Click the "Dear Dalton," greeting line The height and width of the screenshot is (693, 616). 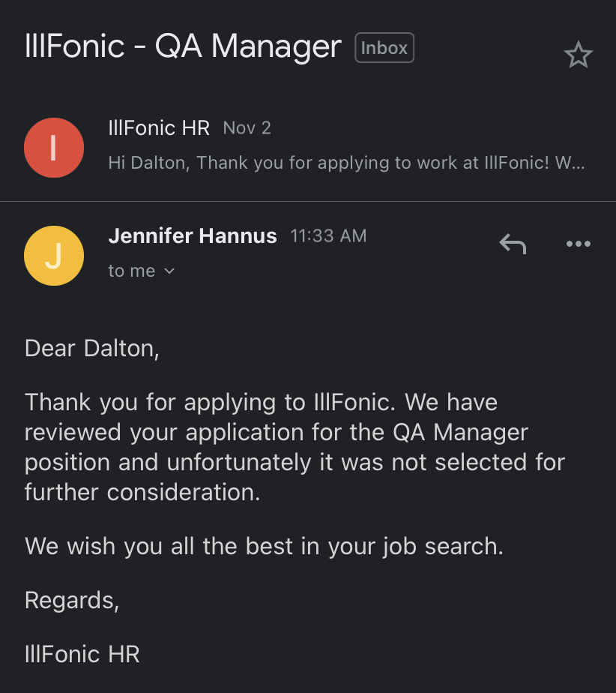(91, 349)
